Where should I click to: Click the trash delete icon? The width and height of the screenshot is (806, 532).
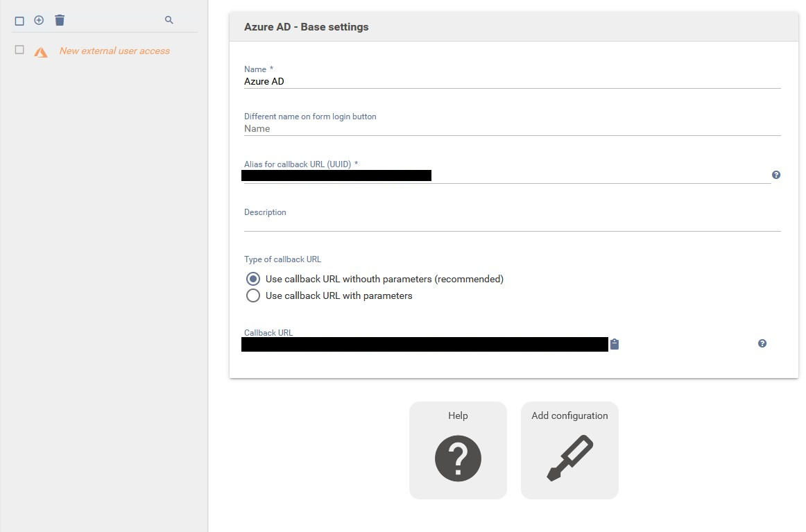(x=60, y=21)
